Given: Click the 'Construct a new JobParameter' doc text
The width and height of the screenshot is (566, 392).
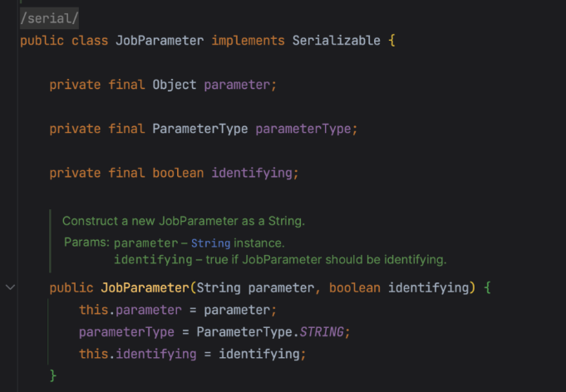Looking at the screenshot, I should (184, 221).
